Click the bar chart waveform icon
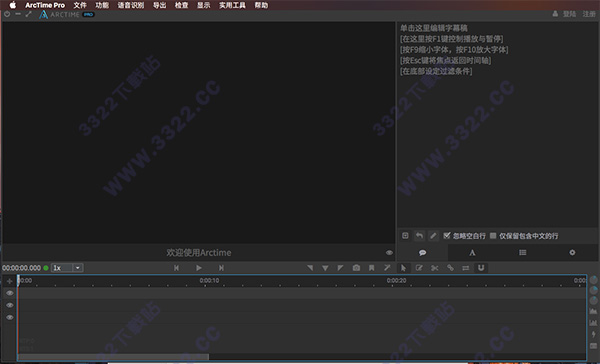Image resolution: width=600 pixels, height=364 pixels. (593, 323)
